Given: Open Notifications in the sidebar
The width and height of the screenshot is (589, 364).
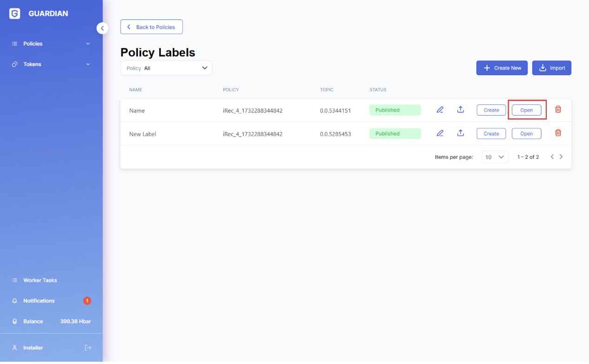Looking at the screenshot, I should click(x=39, y=301).
